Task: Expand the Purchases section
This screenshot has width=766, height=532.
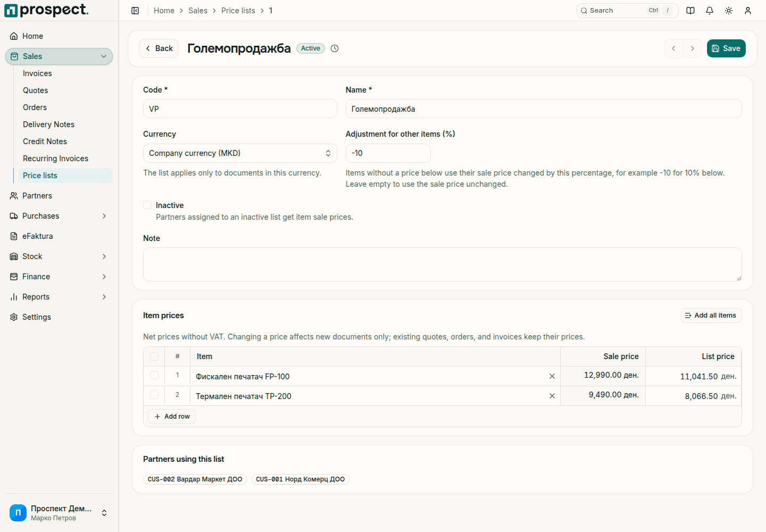Action: pyautogui.click(x=104, y=216)
